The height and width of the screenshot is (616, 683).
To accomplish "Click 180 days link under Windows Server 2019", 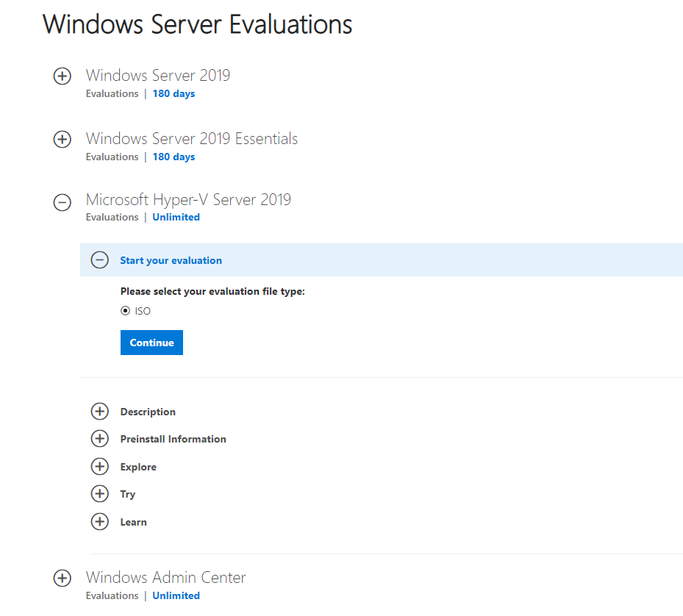I will 174,93.
